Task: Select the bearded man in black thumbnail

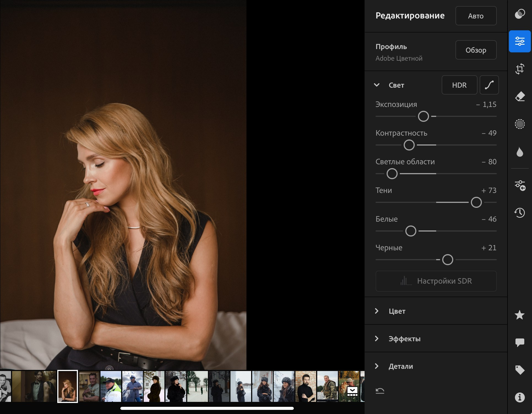Action: click(306, 386)
